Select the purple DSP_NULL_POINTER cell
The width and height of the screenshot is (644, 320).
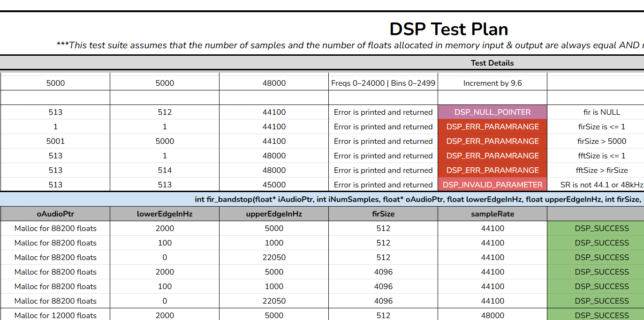492,112
